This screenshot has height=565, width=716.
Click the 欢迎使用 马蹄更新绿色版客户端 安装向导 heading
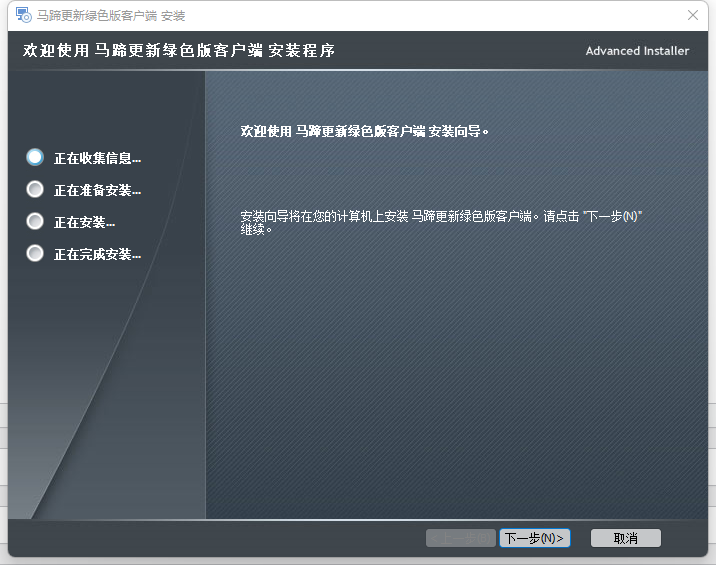click(x=364, y=132)
